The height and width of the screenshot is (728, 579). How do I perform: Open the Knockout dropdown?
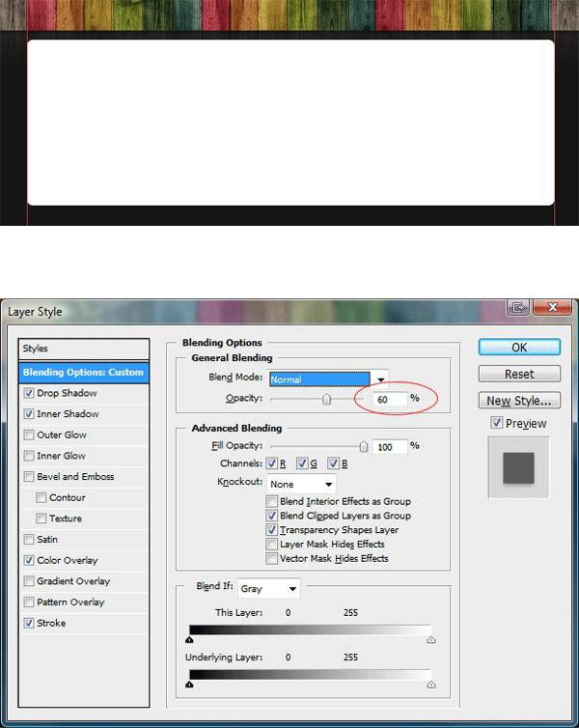301,485
